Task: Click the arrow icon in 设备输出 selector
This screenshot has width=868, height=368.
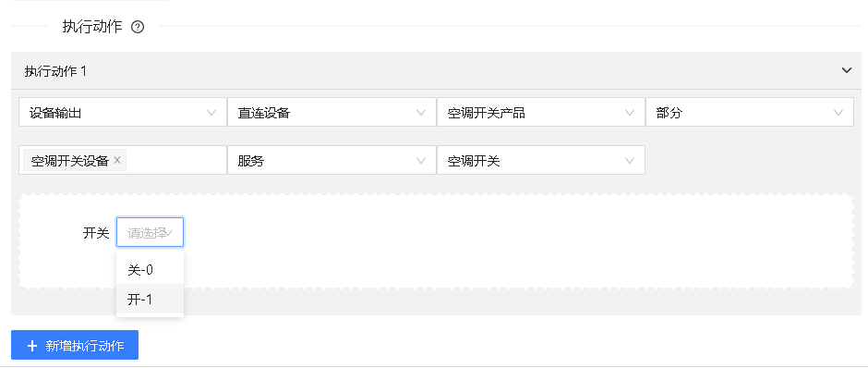Action: [x=211, y=113]
